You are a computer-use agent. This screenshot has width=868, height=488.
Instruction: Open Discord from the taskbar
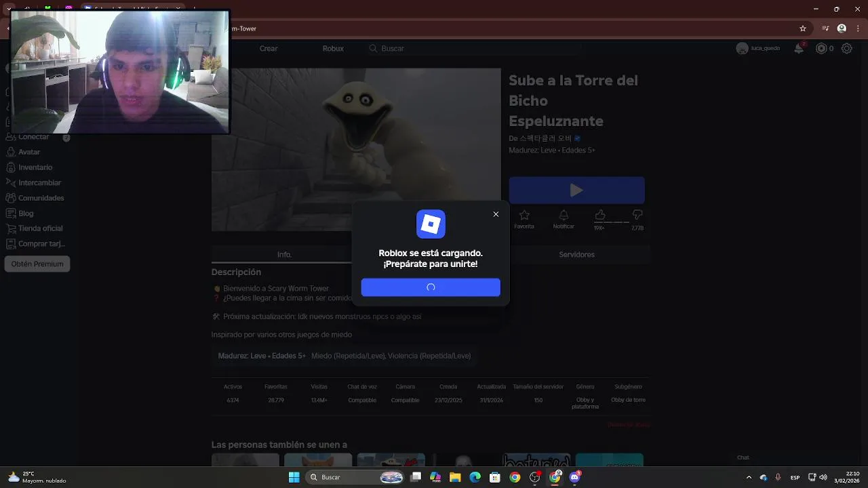pos(575,477)
